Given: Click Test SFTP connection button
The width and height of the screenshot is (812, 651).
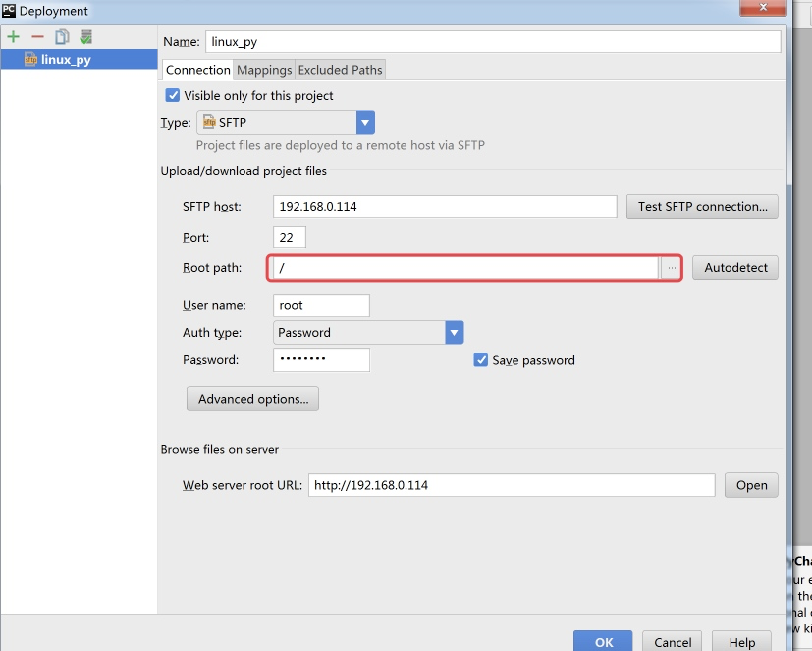Looking at the screenshot, I should pos(702,206).
